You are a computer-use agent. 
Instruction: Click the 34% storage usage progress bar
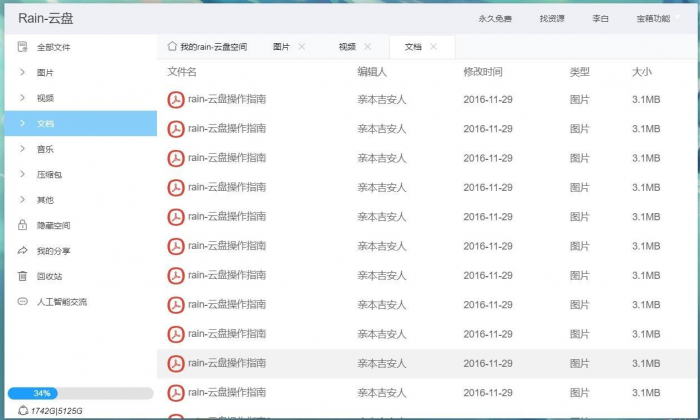80,393
